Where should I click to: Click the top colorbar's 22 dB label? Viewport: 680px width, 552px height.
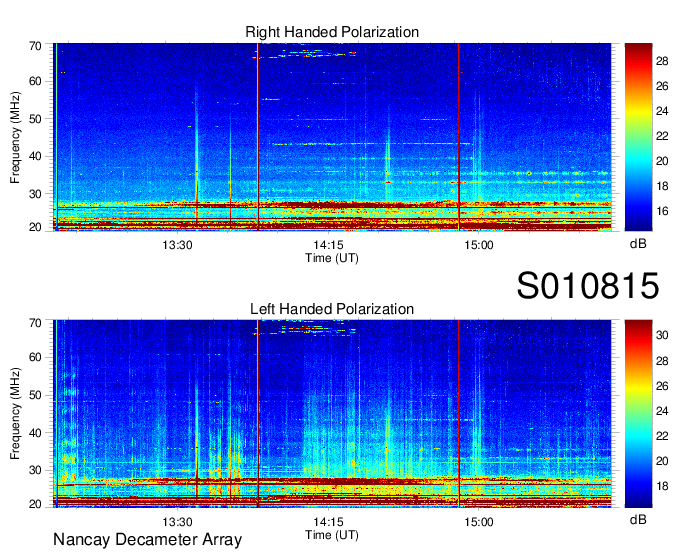pos(662,136)
